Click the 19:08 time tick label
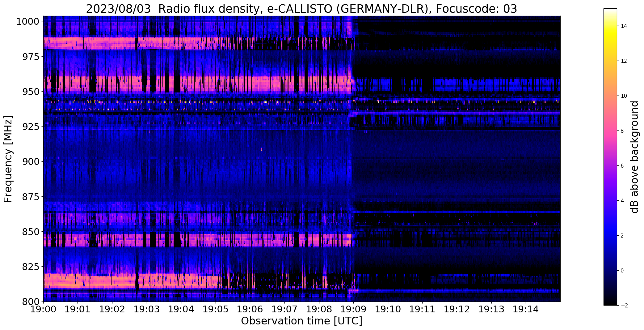The height and width of the screenshot is (330, 644). point(319,309)
